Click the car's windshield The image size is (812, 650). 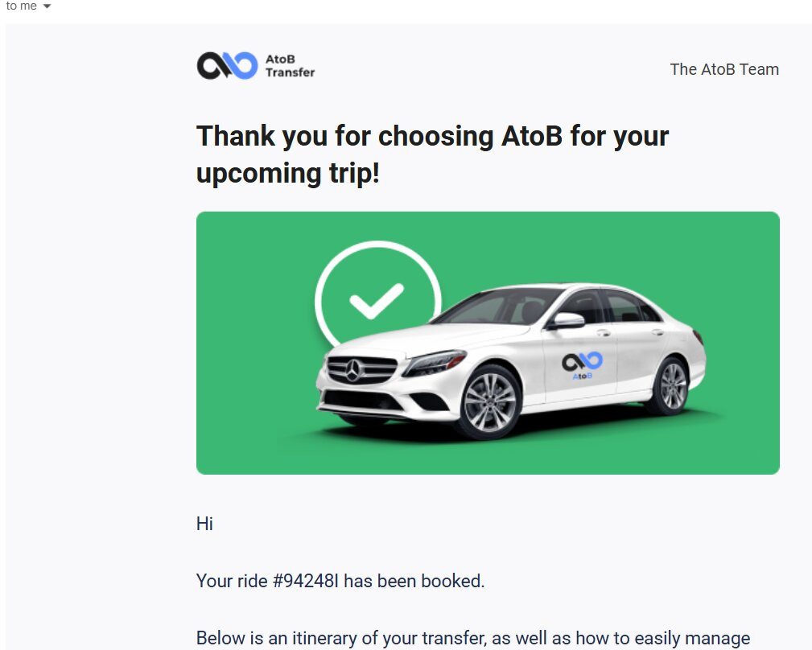pyautogui.click(x=497, y=306)
